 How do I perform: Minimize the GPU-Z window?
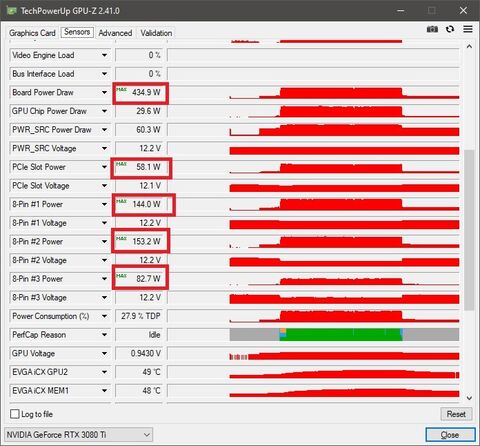[x=401, y=11]
